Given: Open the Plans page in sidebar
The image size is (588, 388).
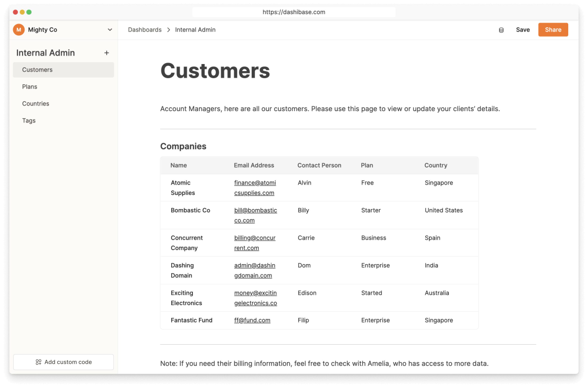Looking at the screenshot, I should tap(29, 87).
